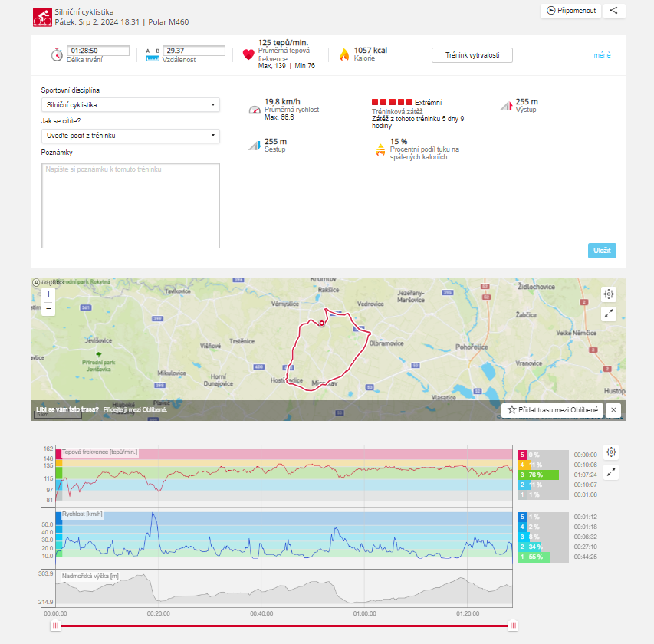Click the average speed speedometer icon

(255, 110)
